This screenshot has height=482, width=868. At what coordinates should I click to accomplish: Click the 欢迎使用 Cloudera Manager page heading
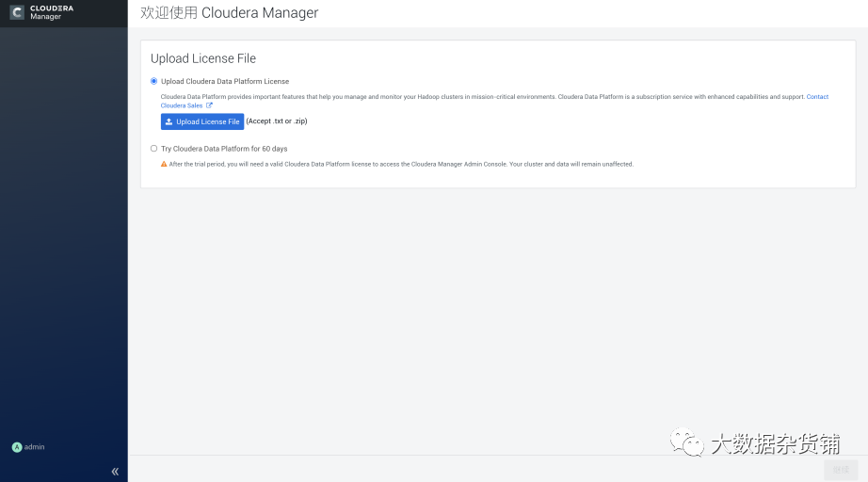coord(229,13)
